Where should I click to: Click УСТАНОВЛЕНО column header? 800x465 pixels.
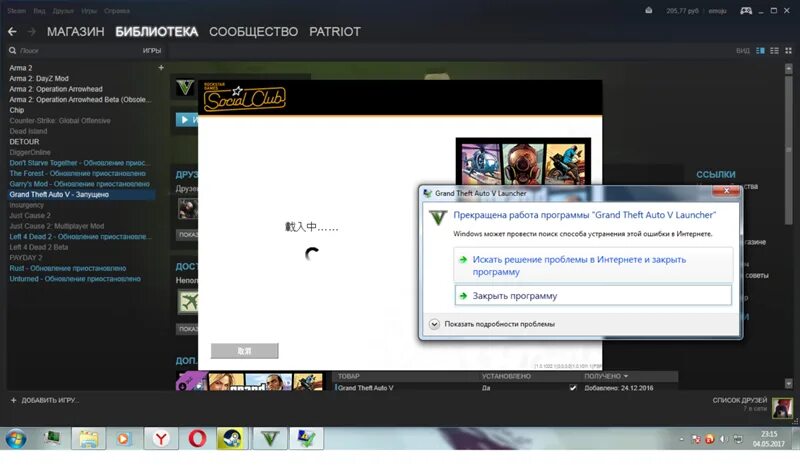coord(506,376)
